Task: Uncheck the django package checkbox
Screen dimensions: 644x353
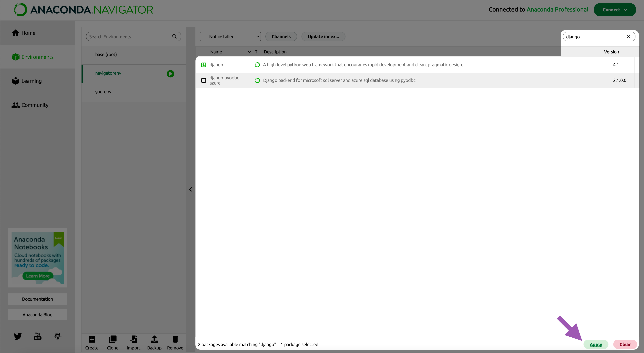Action: (x=203, y=65)
